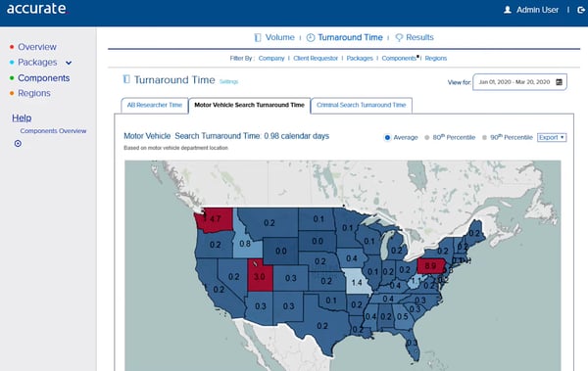Screen dimensions: 588x371
Task: Filter by Client Requestor
Action: coord(316,58)
